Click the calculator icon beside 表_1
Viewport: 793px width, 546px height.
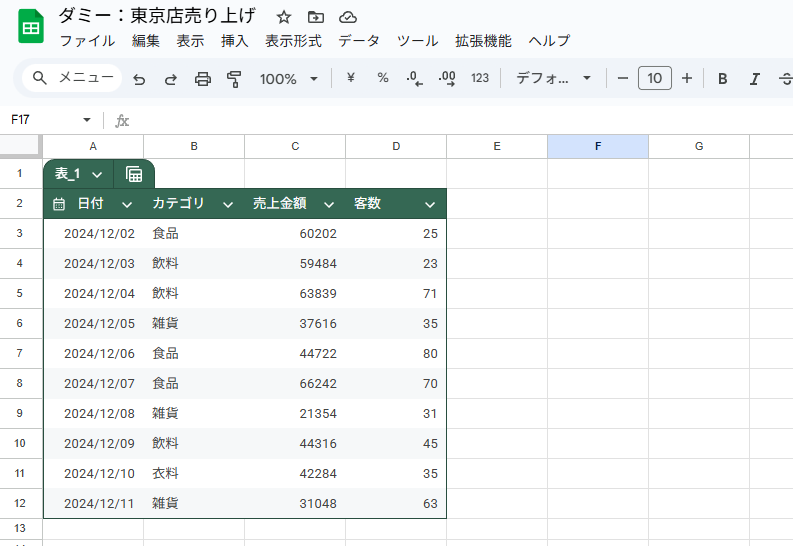134,174
